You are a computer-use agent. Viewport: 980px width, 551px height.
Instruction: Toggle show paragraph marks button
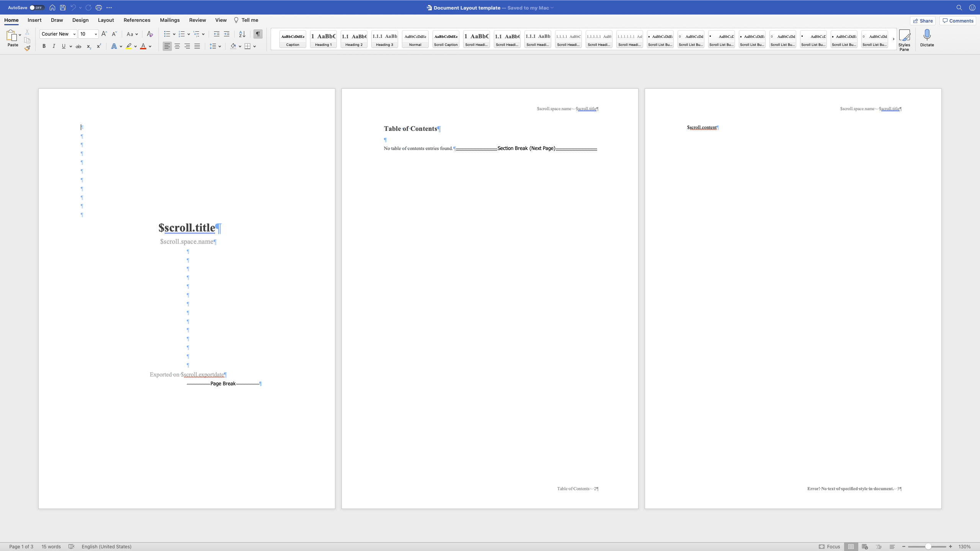click(258, 34)
